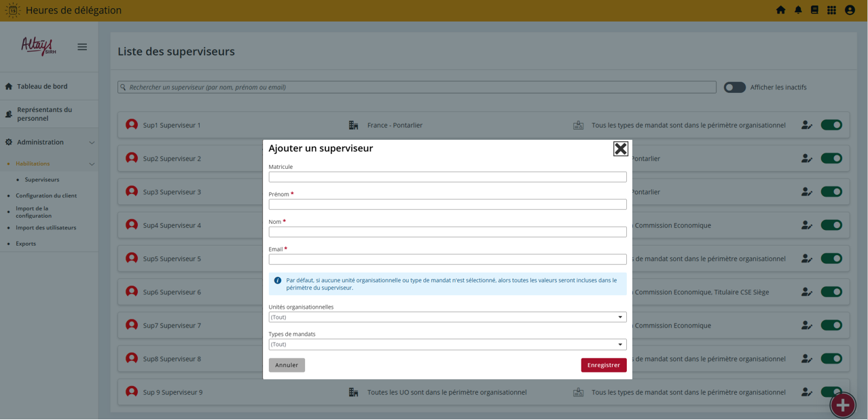Open Tableau de bord in sidebar

pyautogui.click(x=42, y=87)
